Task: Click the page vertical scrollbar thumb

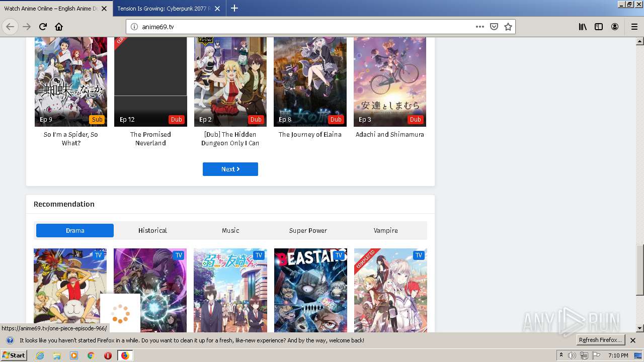Action: pyautogui.click(x=639, y=270)
